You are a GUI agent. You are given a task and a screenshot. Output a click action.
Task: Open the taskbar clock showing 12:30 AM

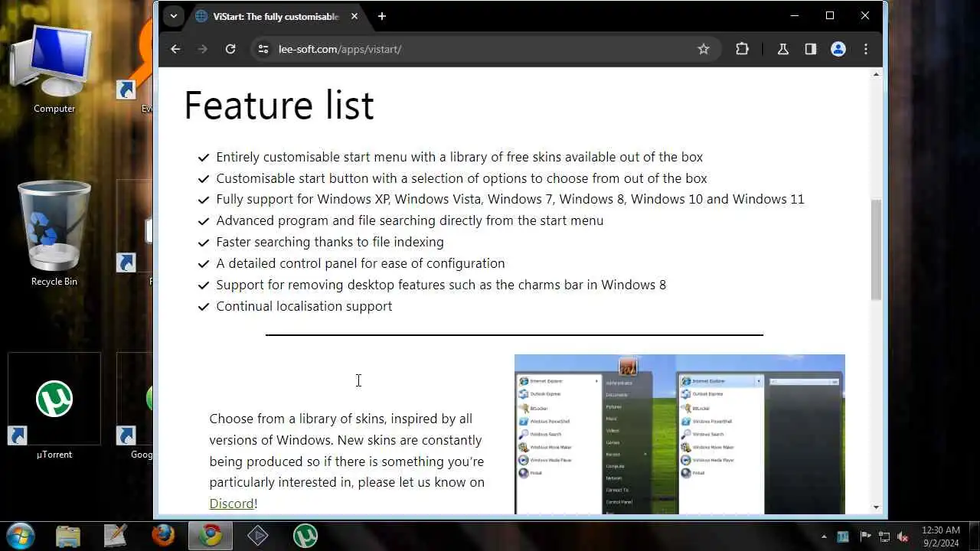940,536
